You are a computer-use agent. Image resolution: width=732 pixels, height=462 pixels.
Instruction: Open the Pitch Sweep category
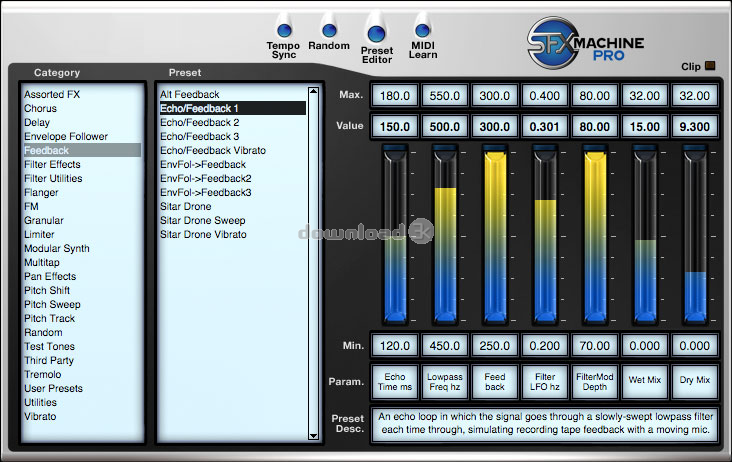click(x=52, y=304)
